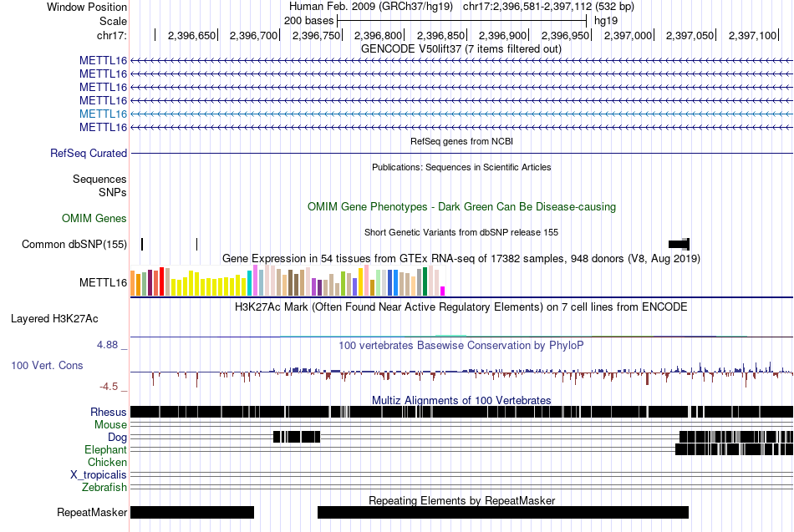Click the Window Position label

coord(87,7)
